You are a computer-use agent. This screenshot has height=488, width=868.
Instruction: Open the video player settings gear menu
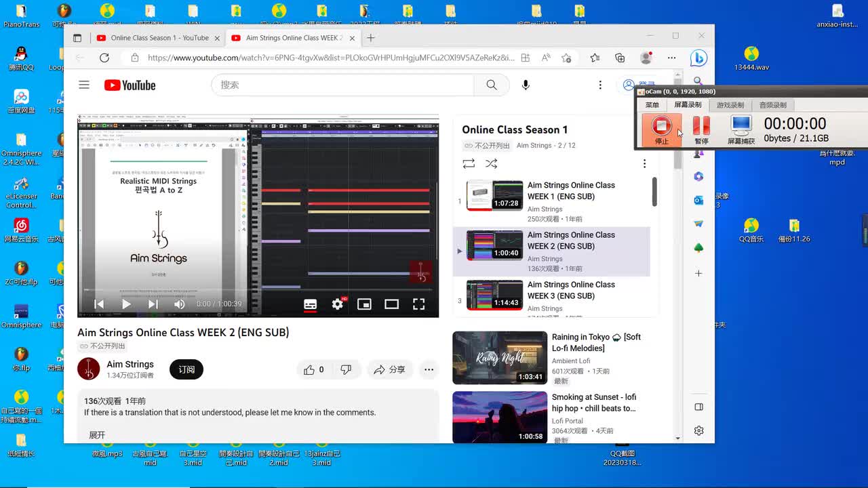pos(337,304)
